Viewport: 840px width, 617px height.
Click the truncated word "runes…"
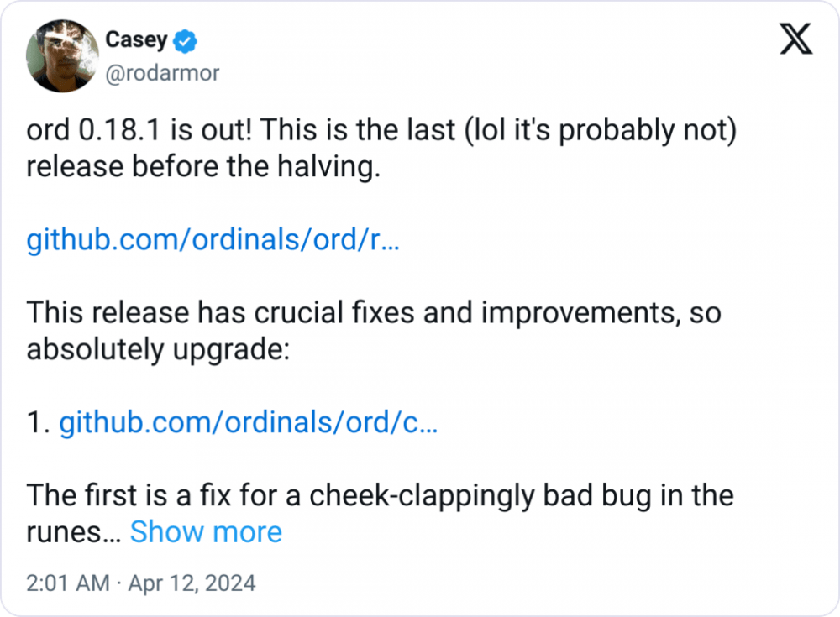point(74,533)
